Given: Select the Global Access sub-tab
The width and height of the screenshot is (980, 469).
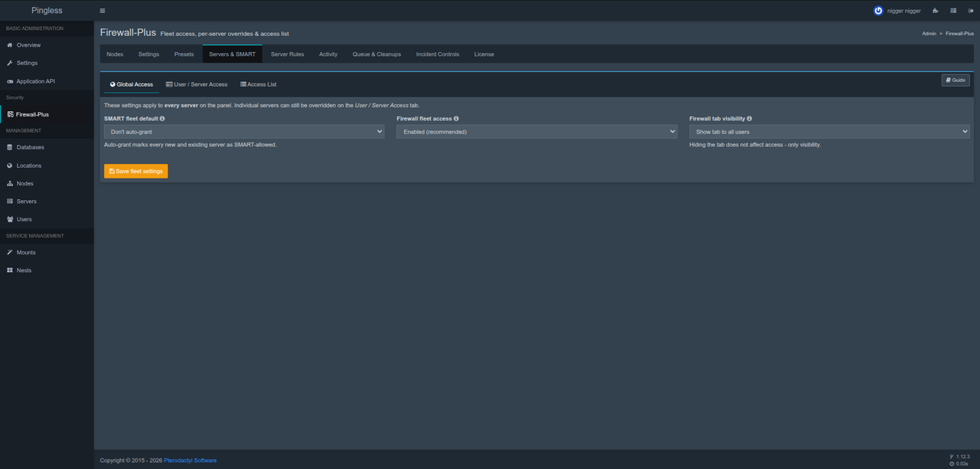Looking at the screenshot, I should coord(132,84).
